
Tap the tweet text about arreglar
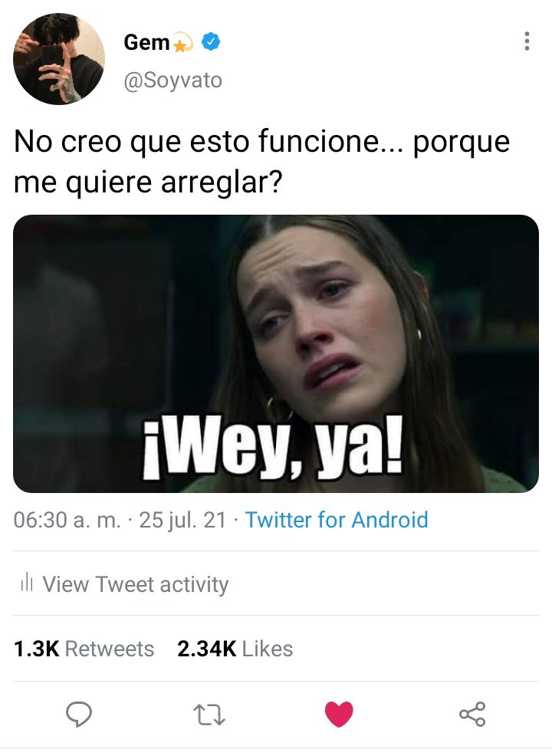(261, 162)
